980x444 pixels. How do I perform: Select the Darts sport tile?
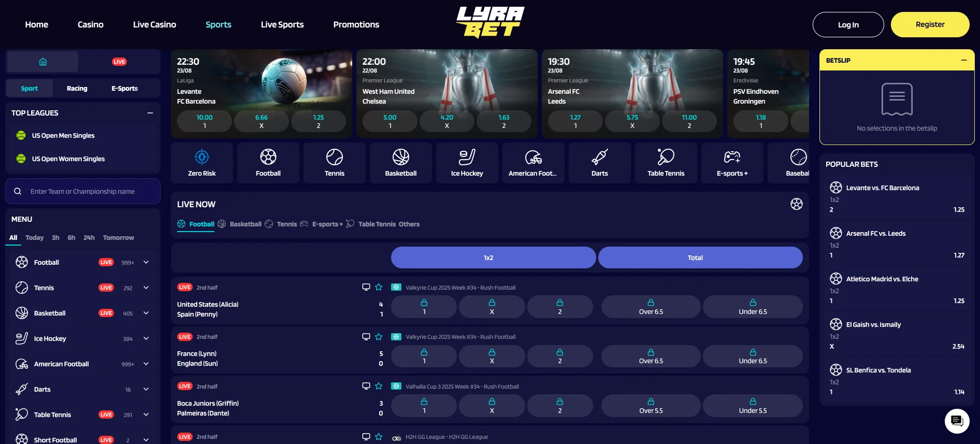point(600,163)
